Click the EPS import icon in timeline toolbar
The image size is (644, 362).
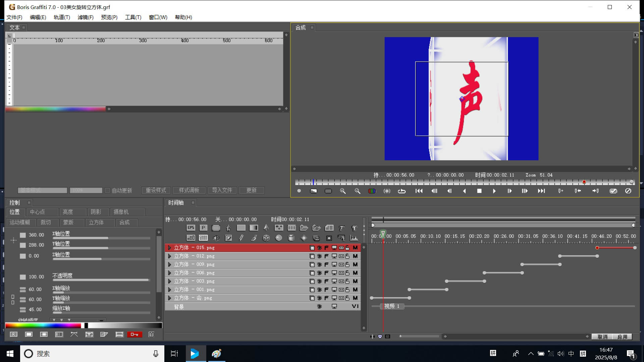pos(191,228)
